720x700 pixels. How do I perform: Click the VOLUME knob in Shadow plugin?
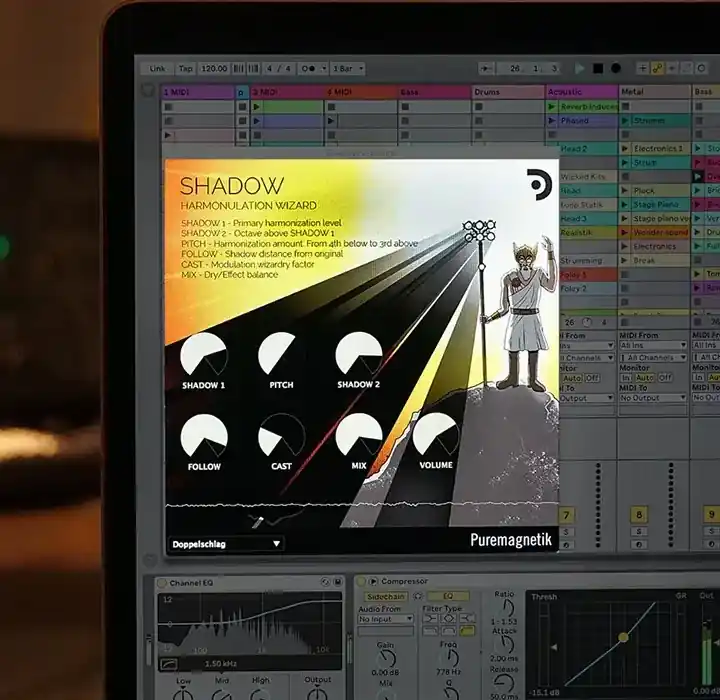(x=436, y=435)
